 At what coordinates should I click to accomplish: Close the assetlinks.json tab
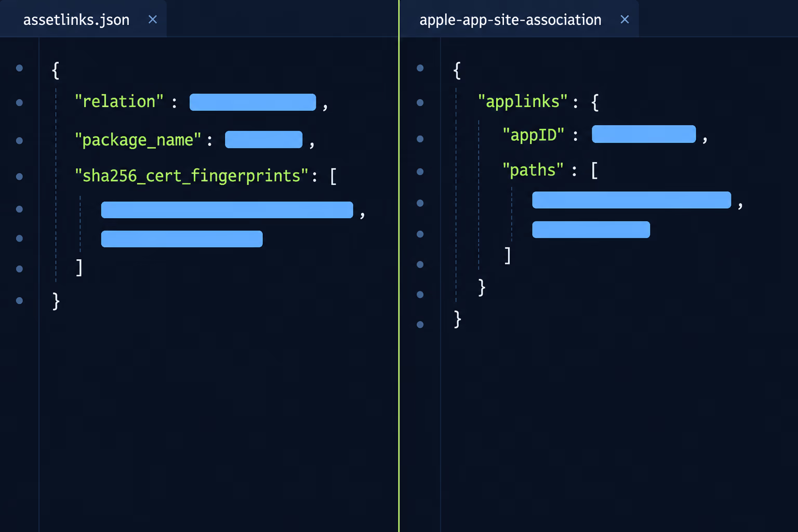tap(153, 19)
